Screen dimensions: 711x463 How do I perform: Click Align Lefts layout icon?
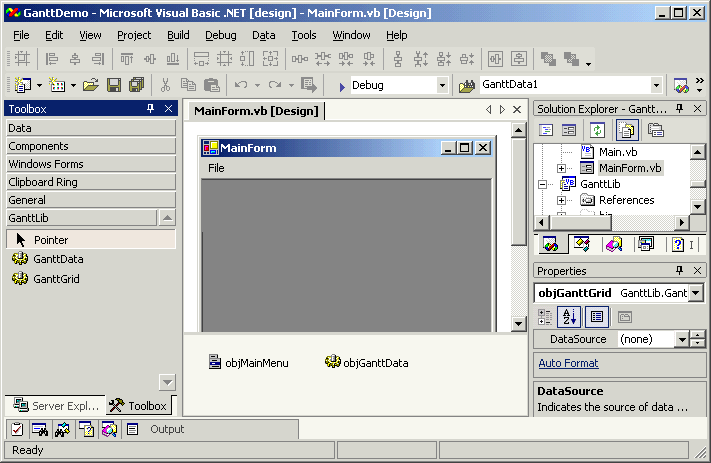pos(52,59)
